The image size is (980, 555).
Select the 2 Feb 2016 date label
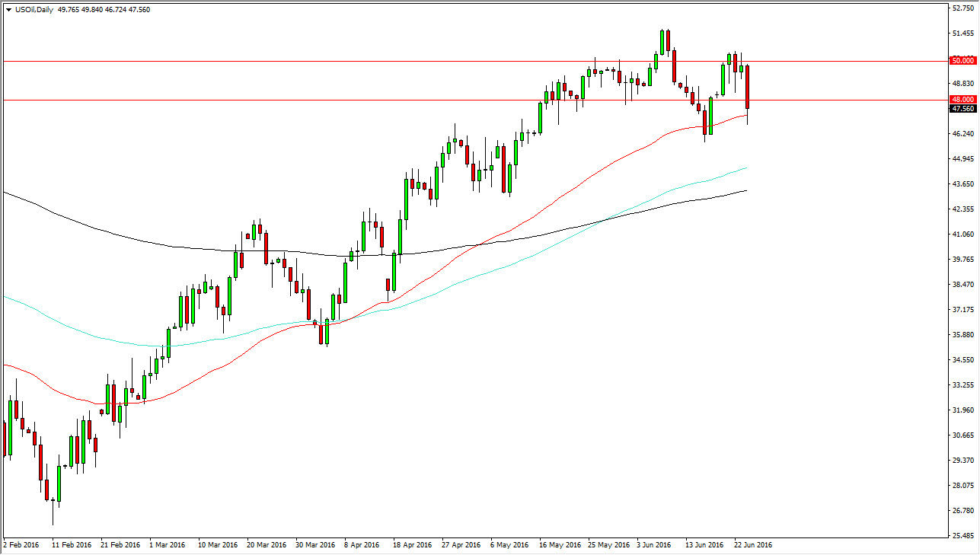coord(21,545)
